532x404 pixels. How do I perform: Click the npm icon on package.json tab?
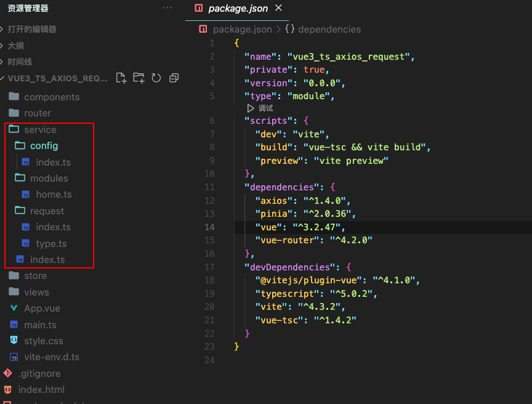point(199,8)
